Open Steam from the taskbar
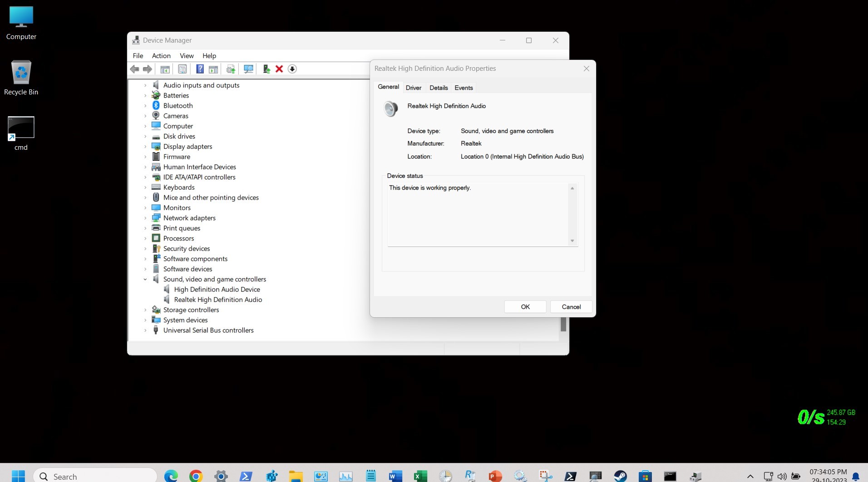 click(x=621, y=476)
